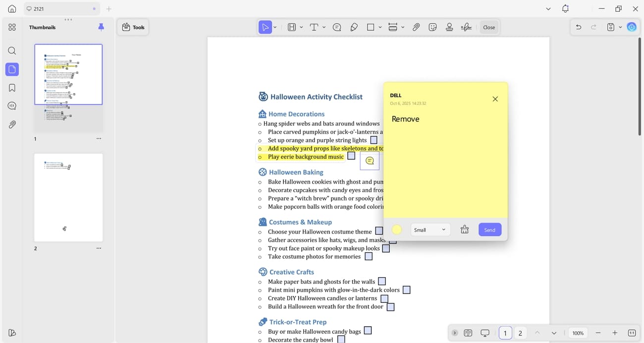Select the Highlight tool in the toolbar
Image resolution: width=644 pixels, height=343 pixels.
[x=292, y=27]
